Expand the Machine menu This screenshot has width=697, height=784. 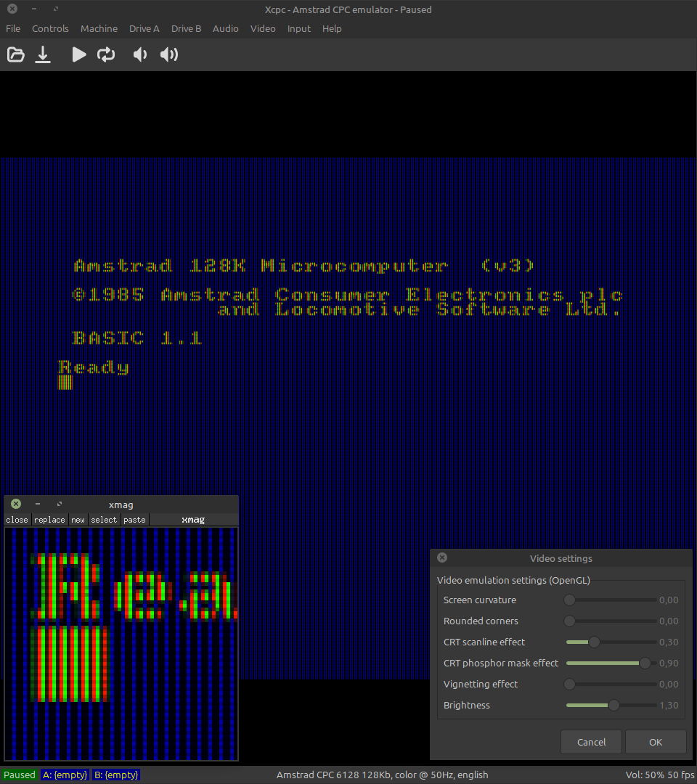point(99,28)
